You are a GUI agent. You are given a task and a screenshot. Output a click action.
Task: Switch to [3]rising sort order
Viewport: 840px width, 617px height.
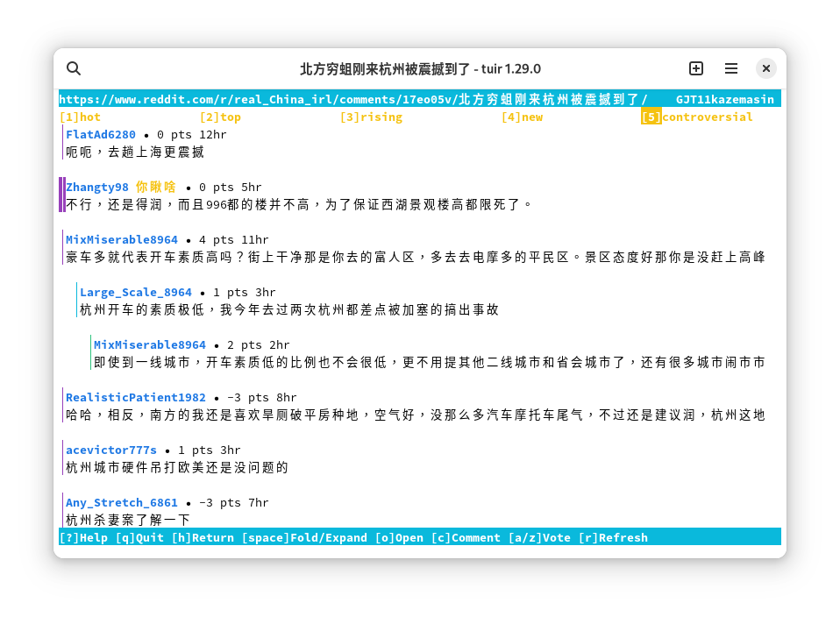[371, 117]
